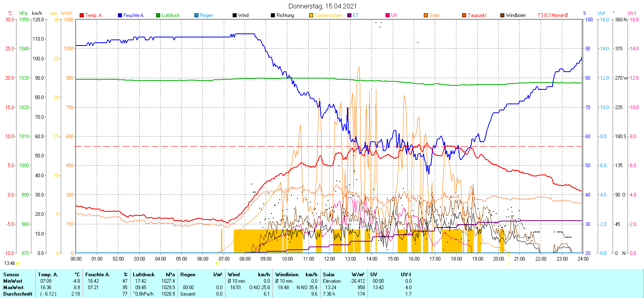Click the sunset marker below the 20:00 axis
Image resolution: width=644 pixels, height=298 pixels.
point(508,263)
